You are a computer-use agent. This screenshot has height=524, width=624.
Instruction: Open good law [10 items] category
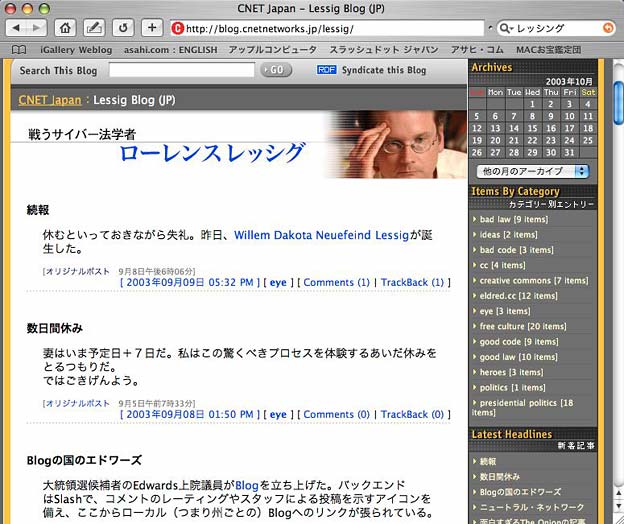pos(519,357)
